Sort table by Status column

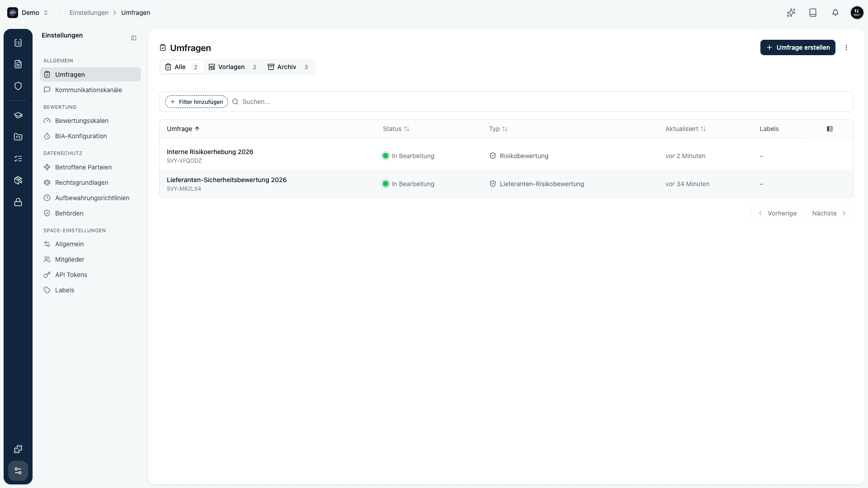click(x=396, y=129)
